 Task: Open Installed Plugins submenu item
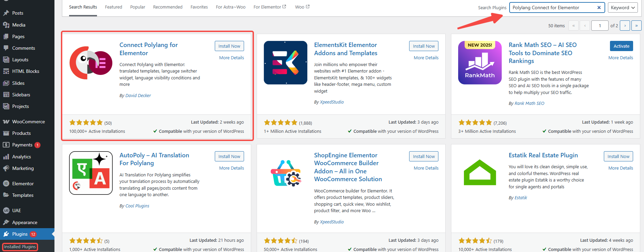coord(20,247)
